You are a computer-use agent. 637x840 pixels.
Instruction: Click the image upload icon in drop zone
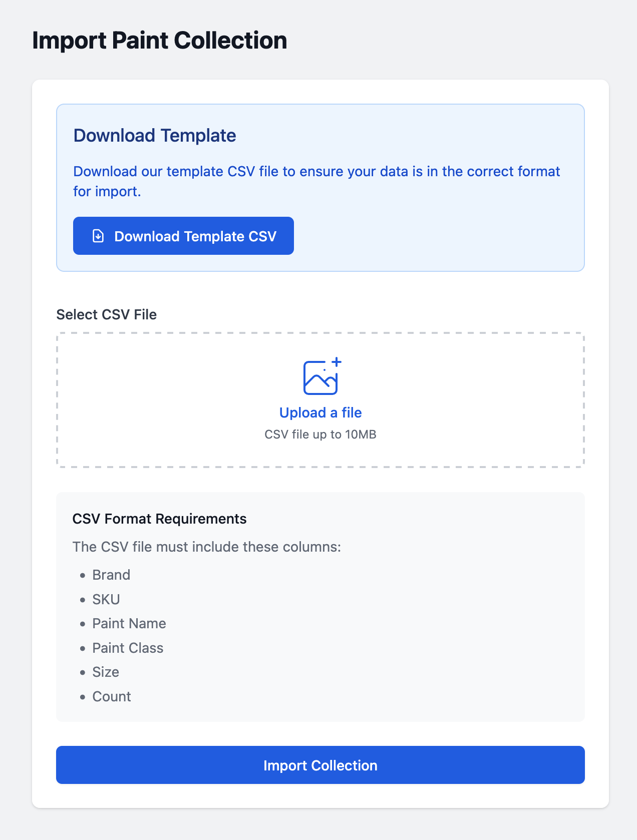point(323,376)
